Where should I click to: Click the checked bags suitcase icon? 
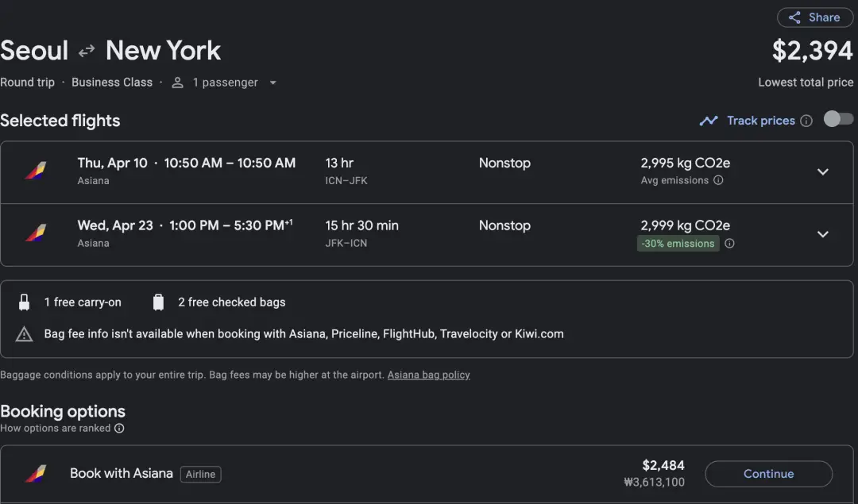(x=158, y=302)
